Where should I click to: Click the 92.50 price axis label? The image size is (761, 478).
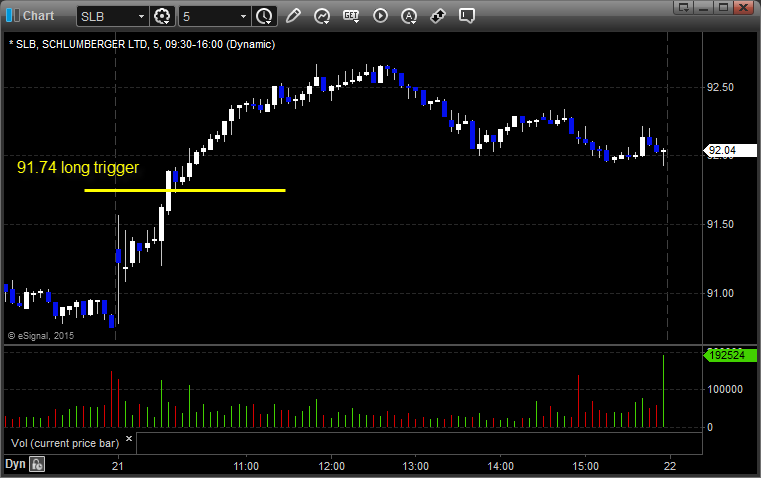pyautogui.click(x=720, y=87)
